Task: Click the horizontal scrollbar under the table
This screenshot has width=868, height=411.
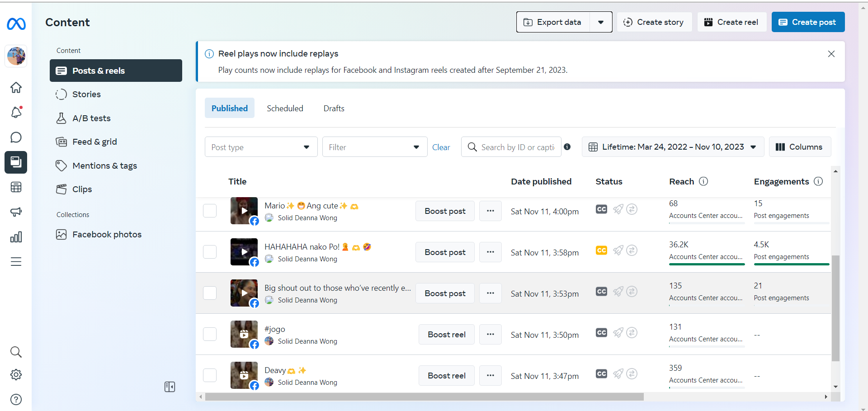Action: coord(424,397)
